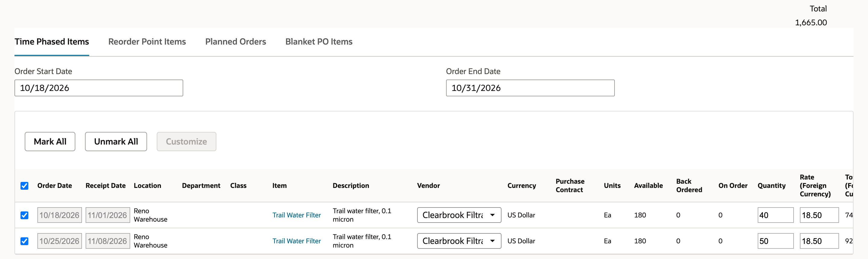Click the Vendor column header

[x=428, y=186]
